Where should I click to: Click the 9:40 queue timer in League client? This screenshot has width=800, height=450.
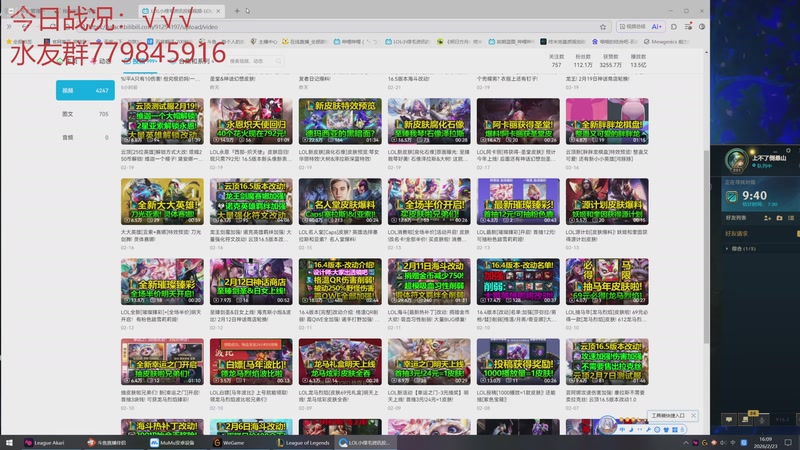pyautogui.click(x=755, y=196)
